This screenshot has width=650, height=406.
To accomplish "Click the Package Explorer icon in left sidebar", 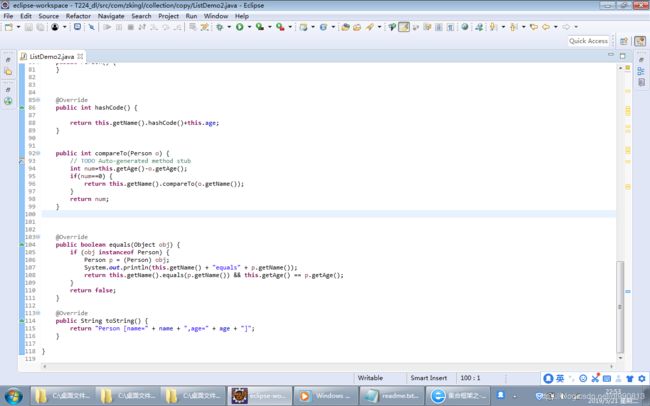I will coord(8,71).
